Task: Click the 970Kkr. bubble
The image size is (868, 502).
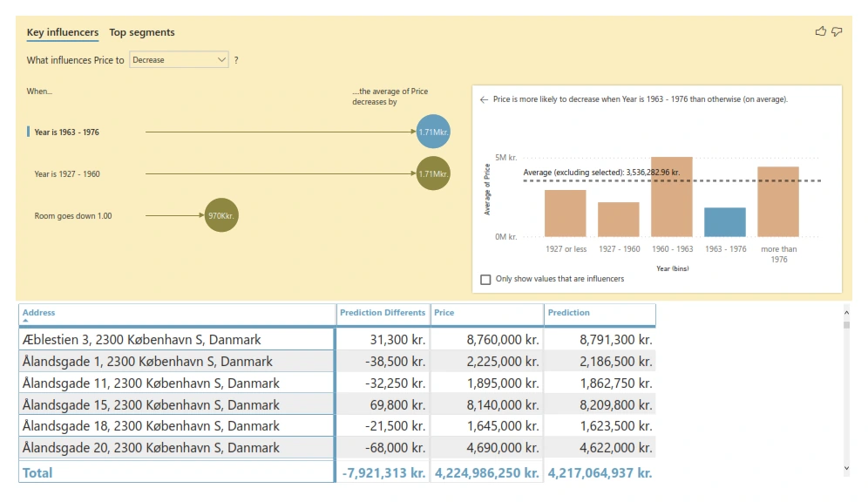Action: pos(221,215)
